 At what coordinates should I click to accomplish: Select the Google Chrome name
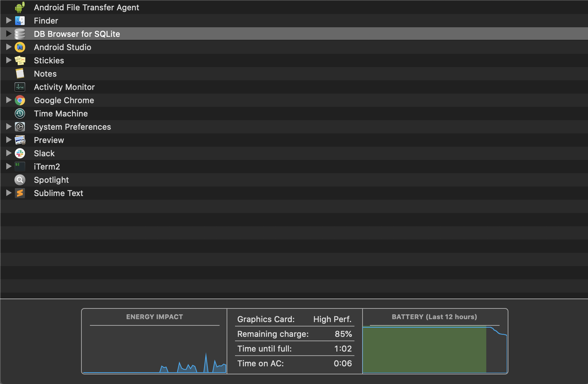point(64,101)
